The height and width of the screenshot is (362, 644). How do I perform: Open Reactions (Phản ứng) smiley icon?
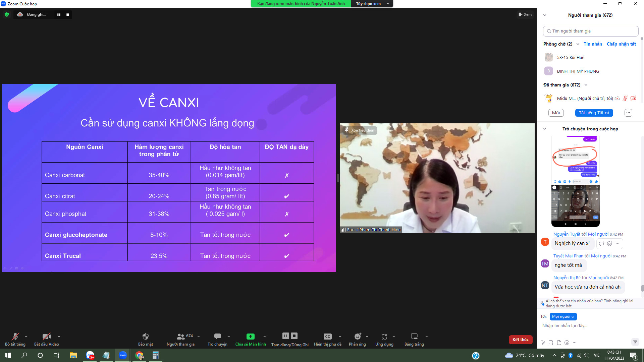[x=358, y=337]
